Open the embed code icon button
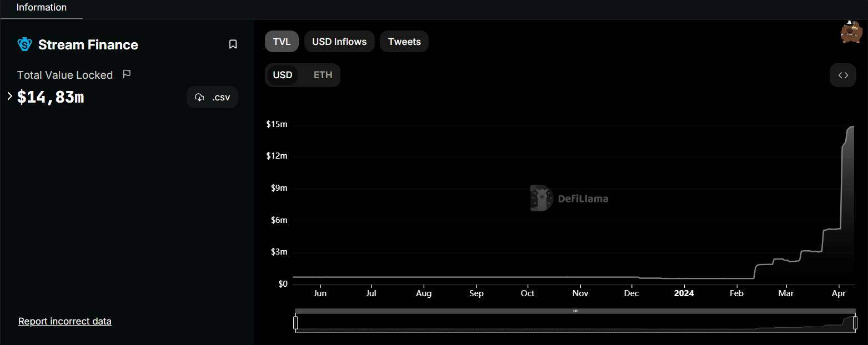 coord(843,75)
